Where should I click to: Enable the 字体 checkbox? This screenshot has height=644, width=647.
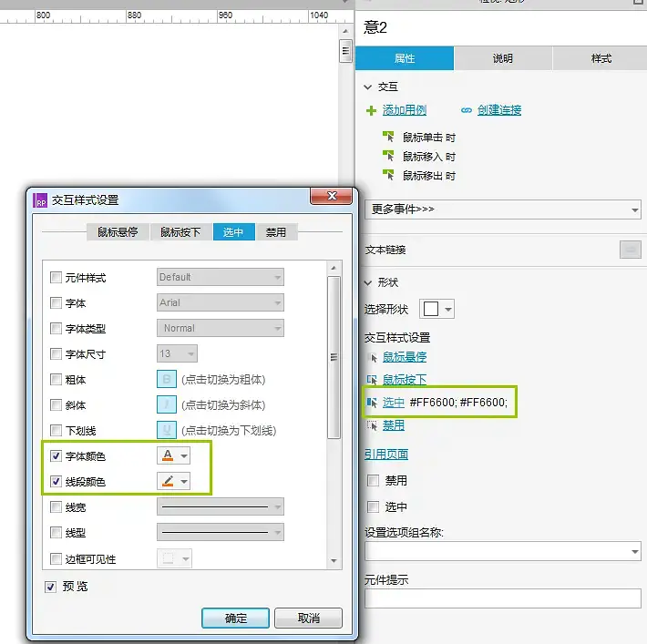56,302
